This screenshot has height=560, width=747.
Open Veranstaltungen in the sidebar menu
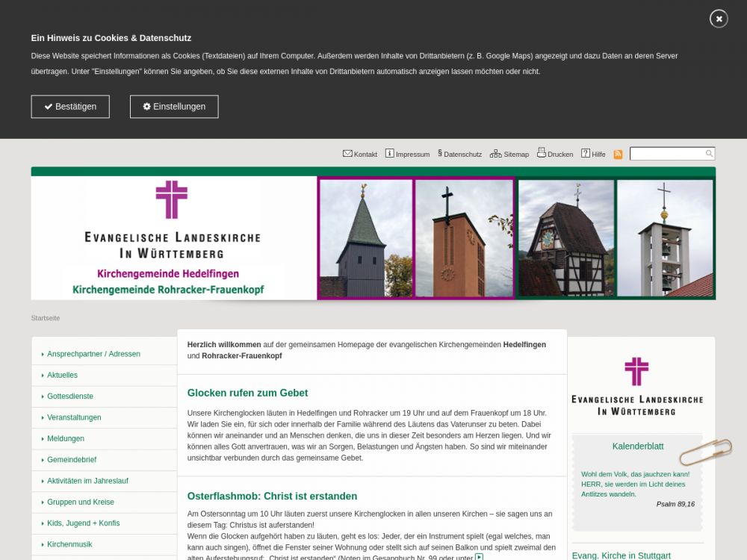click(74, 417)
